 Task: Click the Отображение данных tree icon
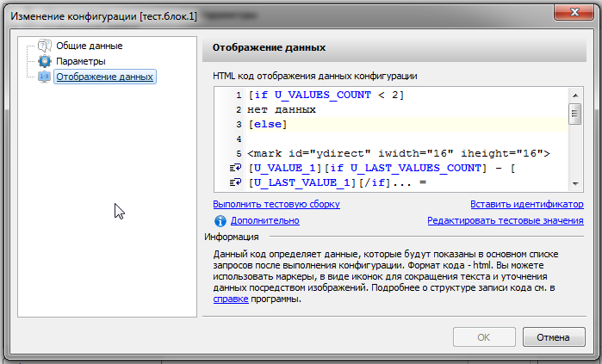45,77
